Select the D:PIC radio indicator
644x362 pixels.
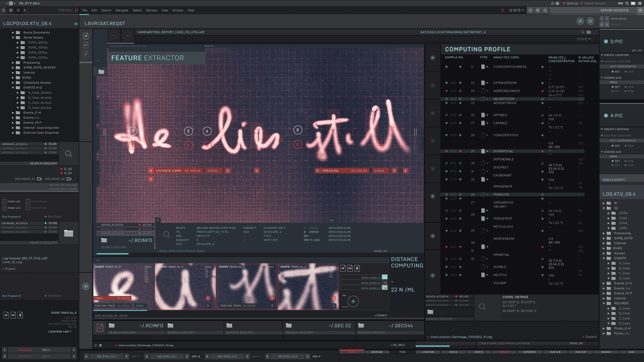[x=606, y=42]
